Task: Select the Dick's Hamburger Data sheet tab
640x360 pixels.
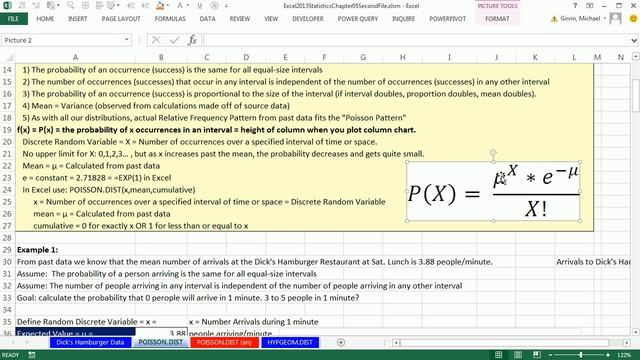Action: point(90,342)
